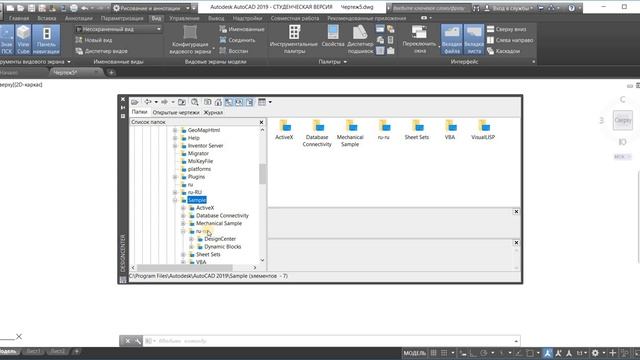This screenshot has width=640, height=360.
Task: Toggle Вкладки листа button
Action: tap(473, 40)
